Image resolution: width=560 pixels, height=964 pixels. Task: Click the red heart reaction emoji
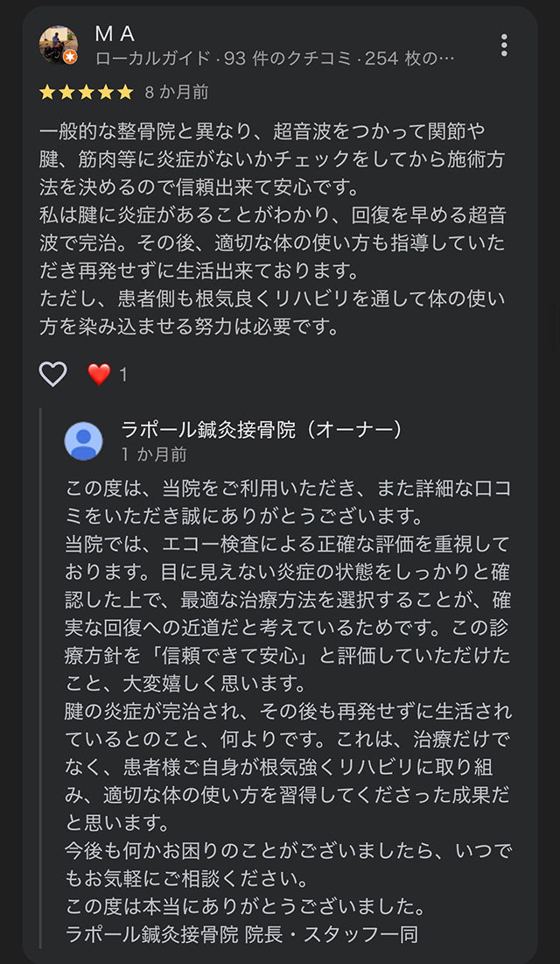[x=99, y=375]
